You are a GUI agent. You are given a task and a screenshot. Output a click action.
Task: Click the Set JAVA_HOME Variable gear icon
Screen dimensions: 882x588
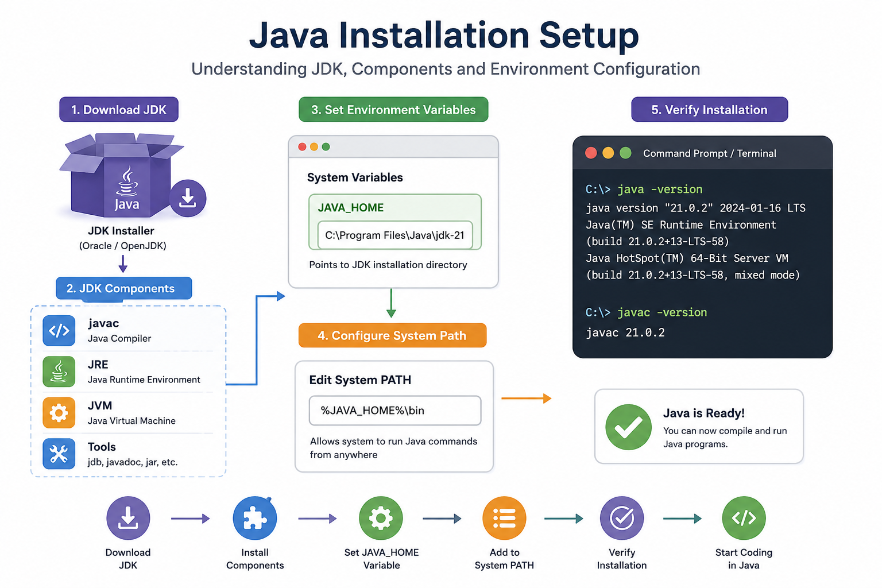[381, 518]
